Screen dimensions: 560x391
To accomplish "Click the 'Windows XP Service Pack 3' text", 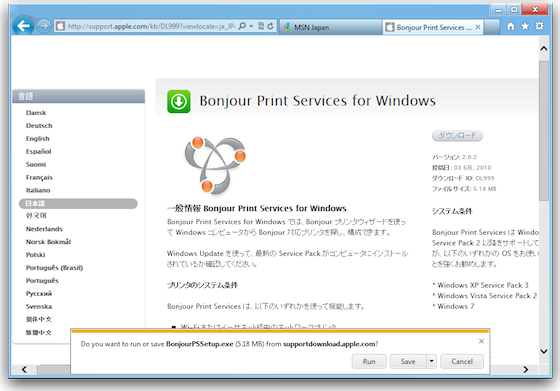I will [482, 285].
